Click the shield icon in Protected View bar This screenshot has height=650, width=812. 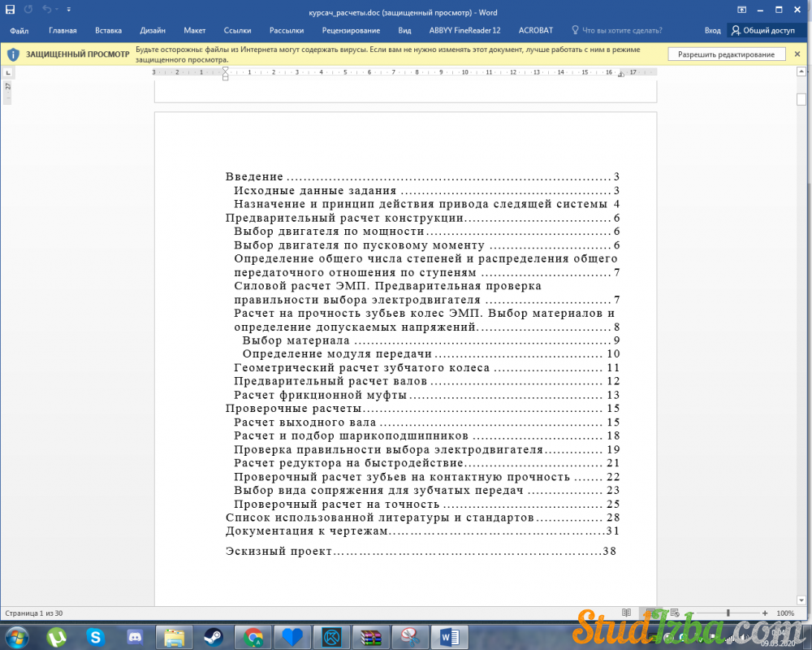(x=13, y=54)
